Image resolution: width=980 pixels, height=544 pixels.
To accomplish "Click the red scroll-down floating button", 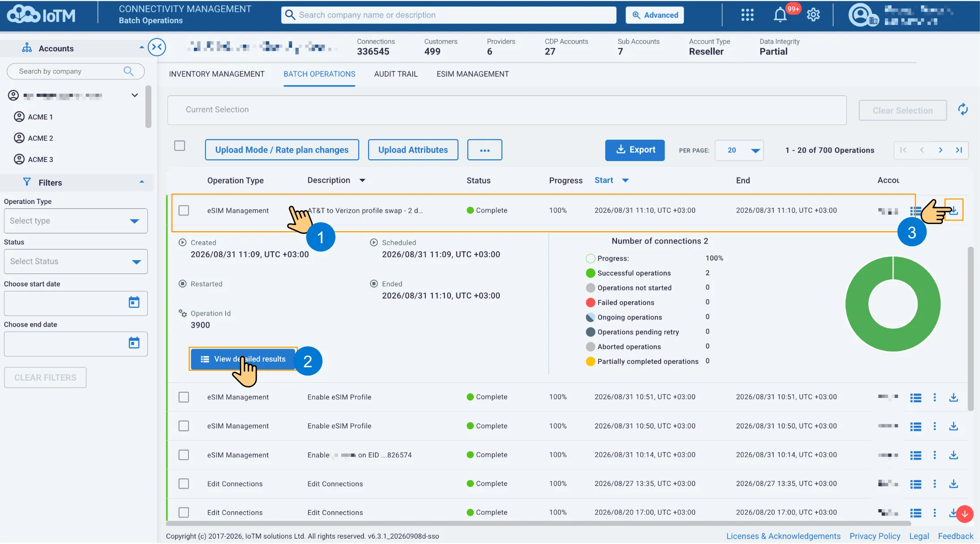I will click(x=965, y=514).
